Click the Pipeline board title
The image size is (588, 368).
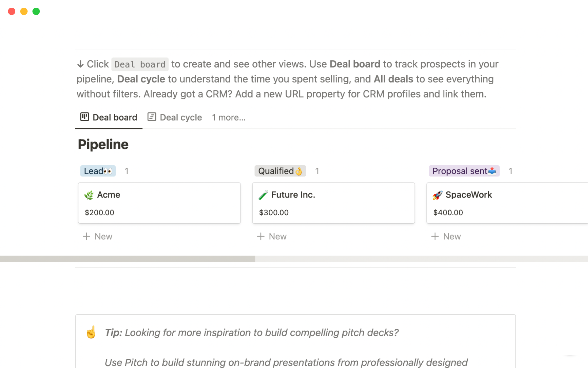tap(103, 144)
